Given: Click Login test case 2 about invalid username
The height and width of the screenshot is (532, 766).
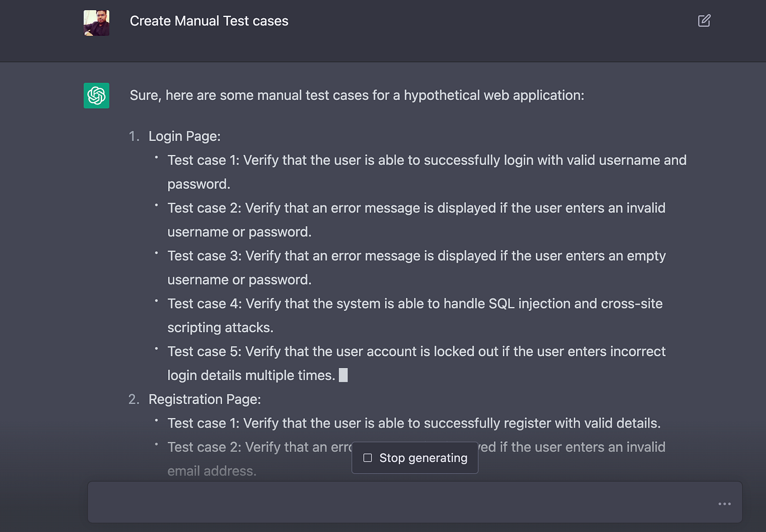Looking at the screenshot, I should click(416, 208).
